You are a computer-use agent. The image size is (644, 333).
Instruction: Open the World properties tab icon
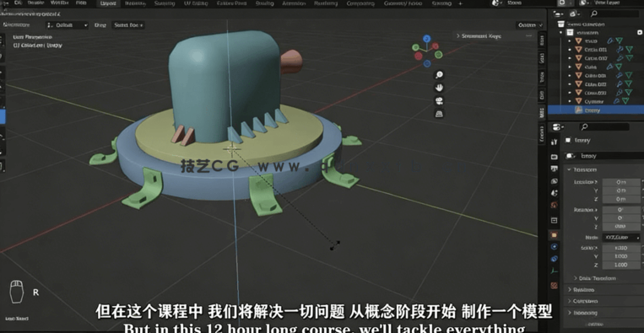click(x=554, y=205)
